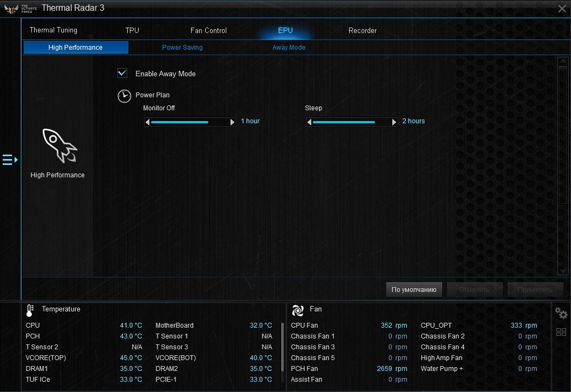Viewport: 571px width, 392px height.
Task: Open monitor settings gear icon
Action: pos(561,313)
